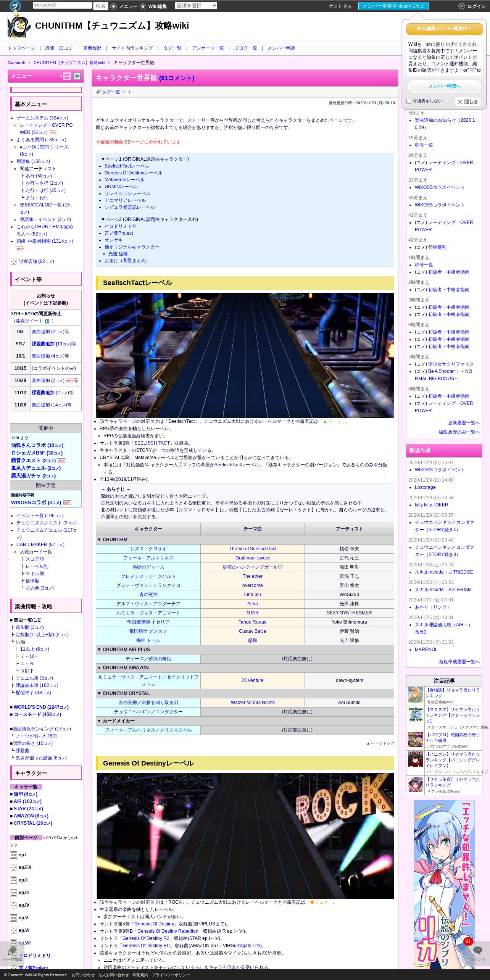The image size is (490, 980).
Task: Open 更新履歴 in navigation bar
Action: coord(92,48)
